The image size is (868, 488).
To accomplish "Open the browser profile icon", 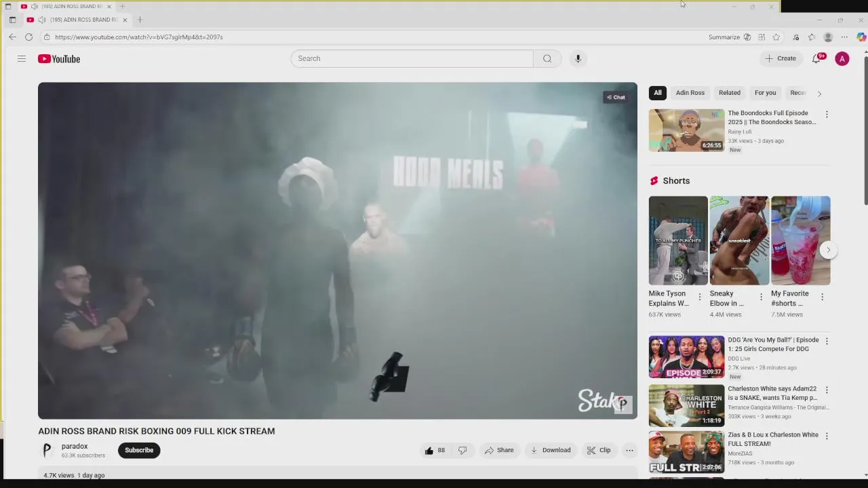I will (828, 37).
